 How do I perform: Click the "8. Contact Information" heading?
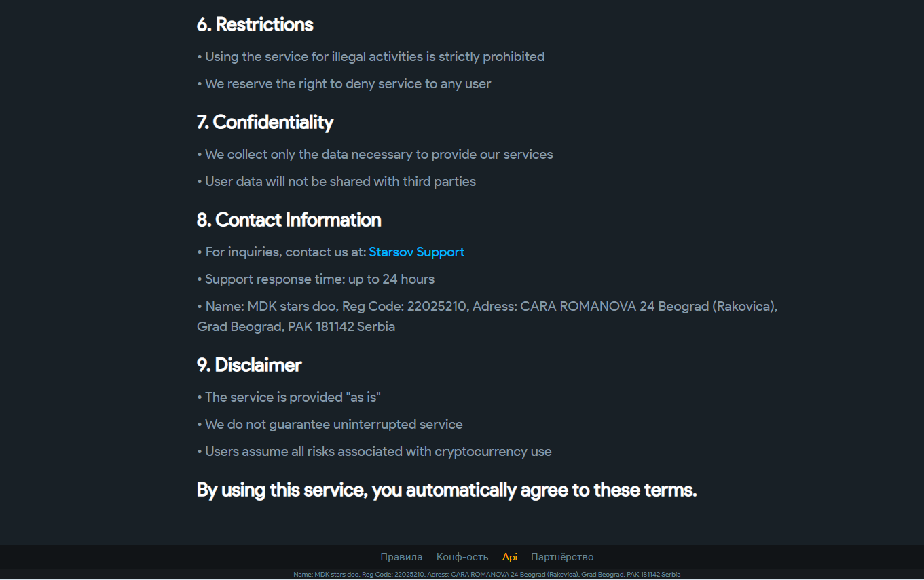[x=289, y=220]
